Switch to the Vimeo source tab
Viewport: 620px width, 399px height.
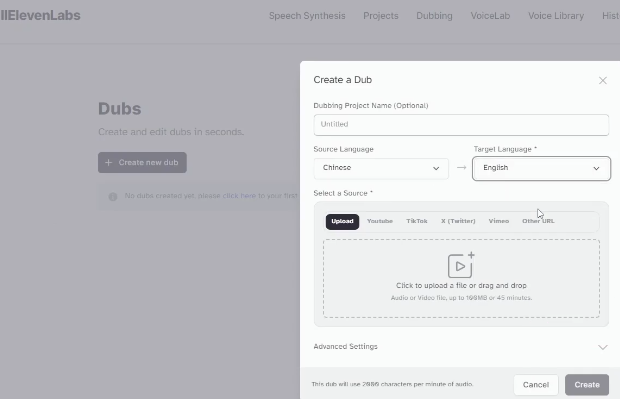click(x=499, y=221)
